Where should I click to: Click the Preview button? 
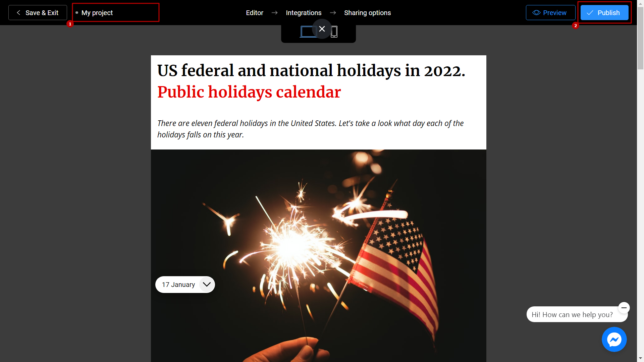tap(550, 12)
